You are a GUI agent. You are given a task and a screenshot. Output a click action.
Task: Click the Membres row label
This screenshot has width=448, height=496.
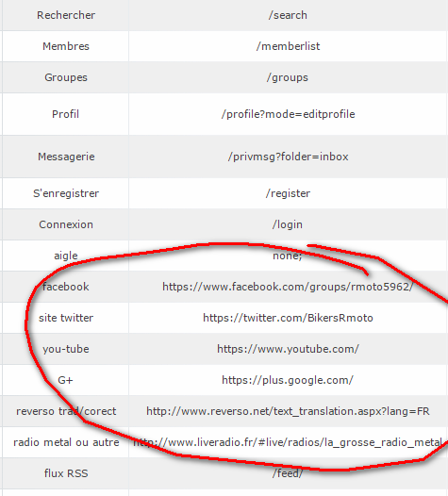coord(66,46)
